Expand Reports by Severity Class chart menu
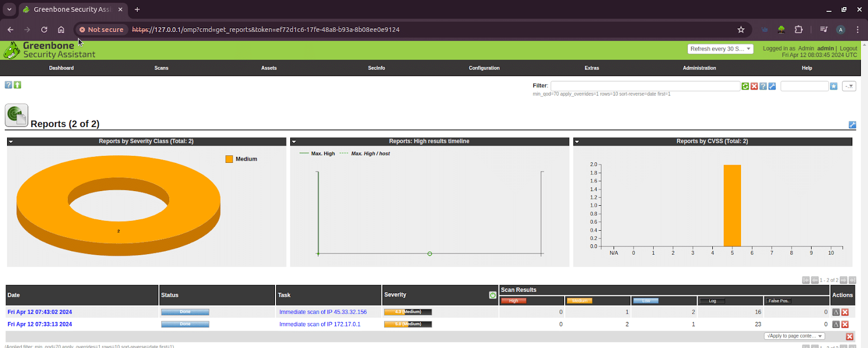Screen dimensions: 868x348 click(11, 142)
